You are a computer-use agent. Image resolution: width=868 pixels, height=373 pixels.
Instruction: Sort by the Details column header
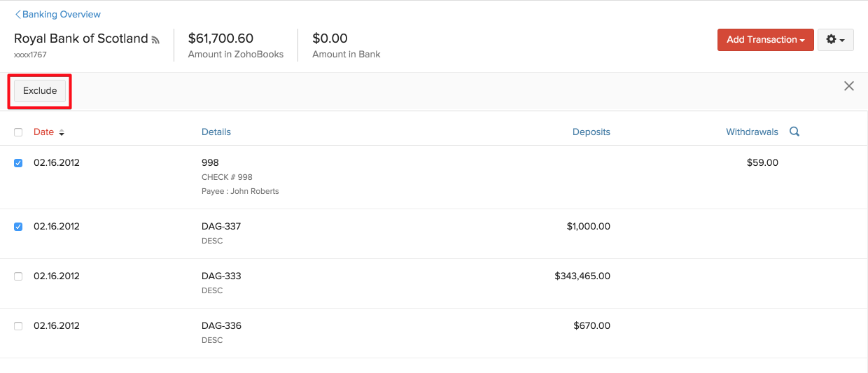[x=216, y=132]
